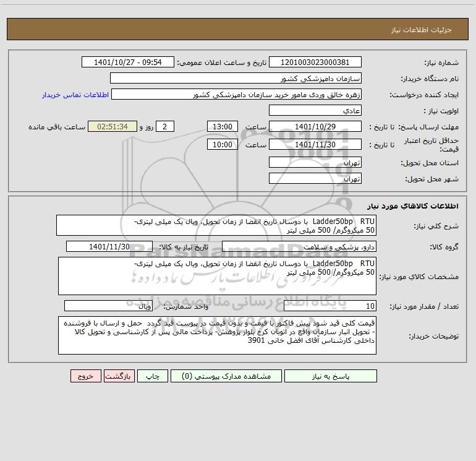The image size is (476, 461).
Task: Click the label حداقل تاریخ اعتبار قیمت
Action: [x=431, y=145]
